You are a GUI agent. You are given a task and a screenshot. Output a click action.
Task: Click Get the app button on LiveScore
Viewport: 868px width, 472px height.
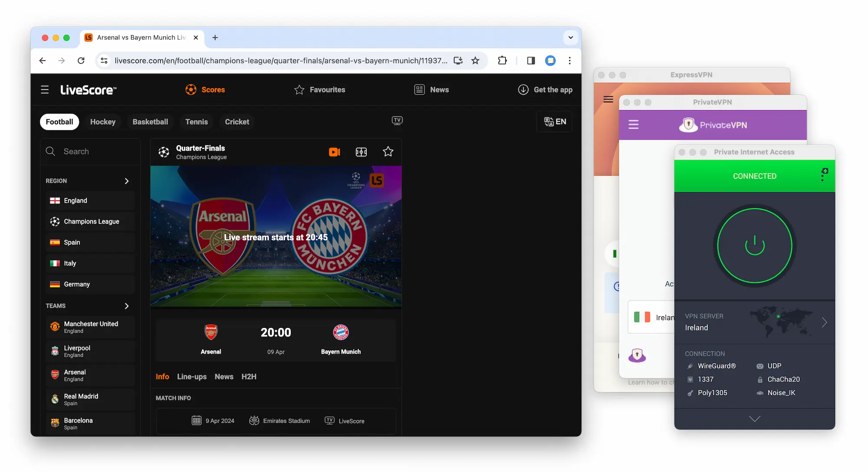546,89
